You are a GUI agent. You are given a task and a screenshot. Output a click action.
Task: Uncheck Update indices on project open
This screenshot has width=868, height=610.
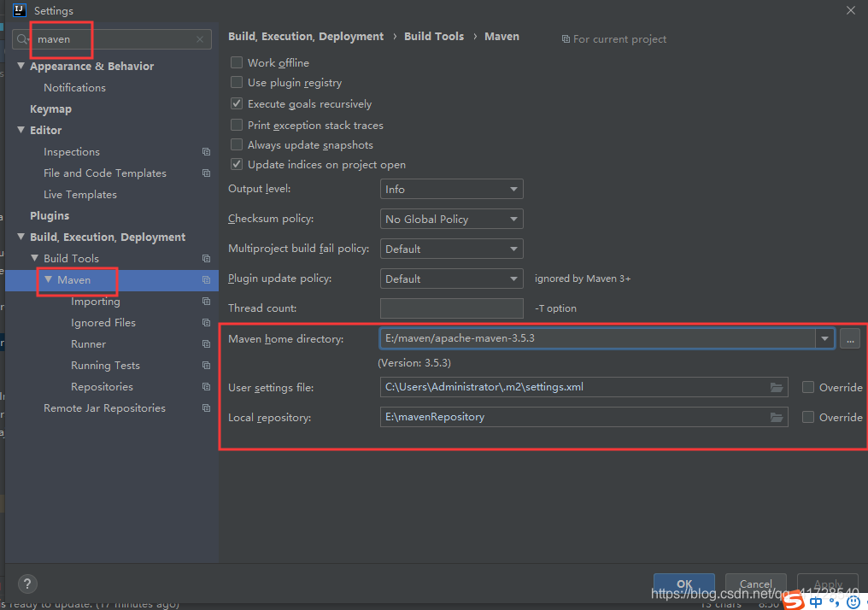tap(237, 164)
